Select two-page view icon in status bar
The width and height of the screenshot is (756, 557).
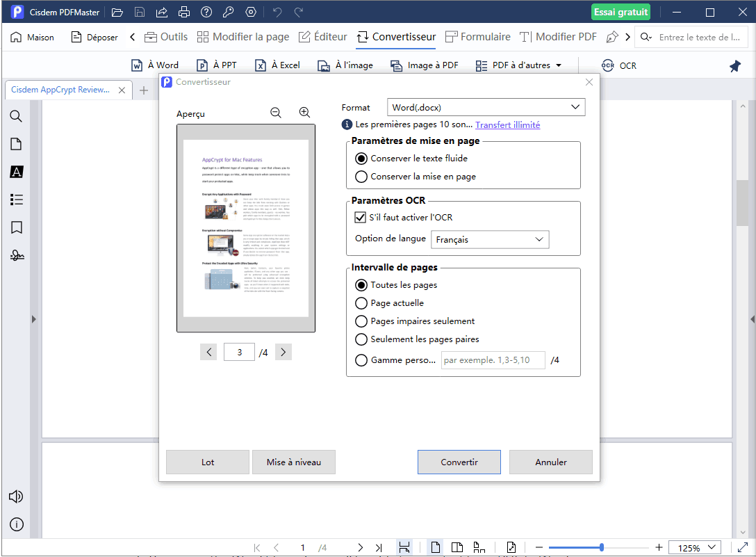457,547
